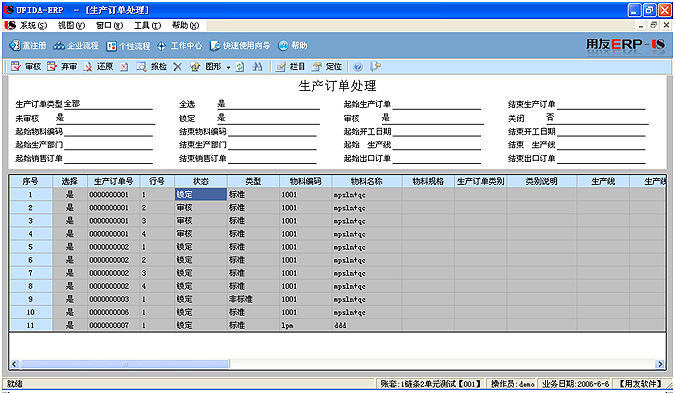Open the 图形 dropdown arrow
The height and width of the screenshot is (393, 675).
(x=228, y=67)
